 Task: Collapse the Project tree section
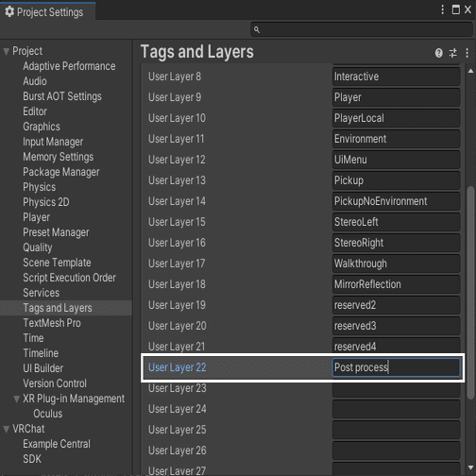coord(6,51)
